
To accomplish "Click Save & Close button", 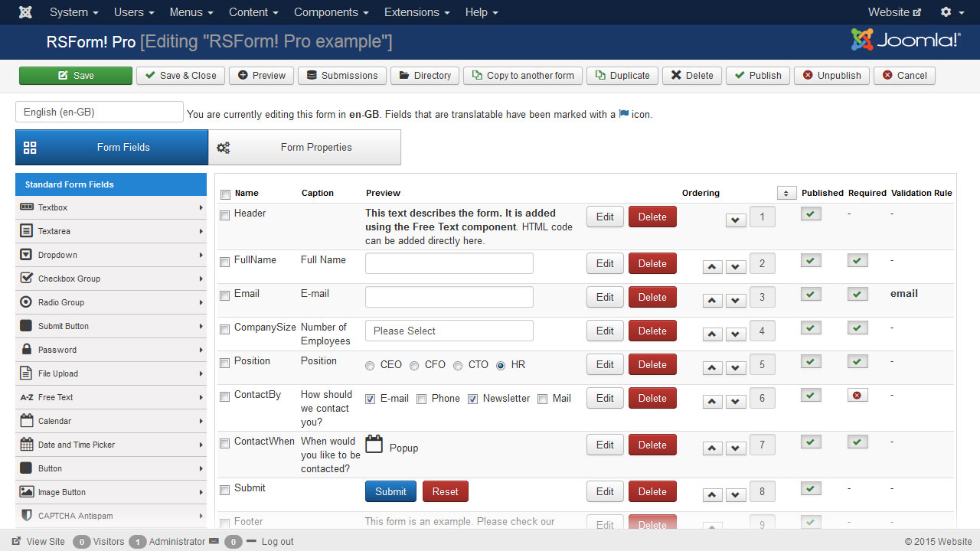I will pos(181,75).
